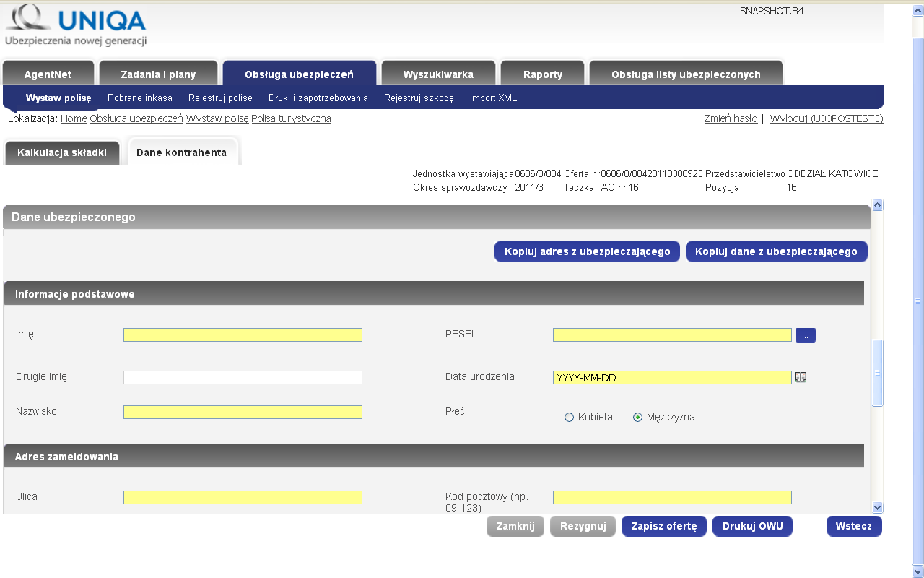924x578 pixels.
Task: Click the form panel scroll-up arrow
Action: (878, 205)
